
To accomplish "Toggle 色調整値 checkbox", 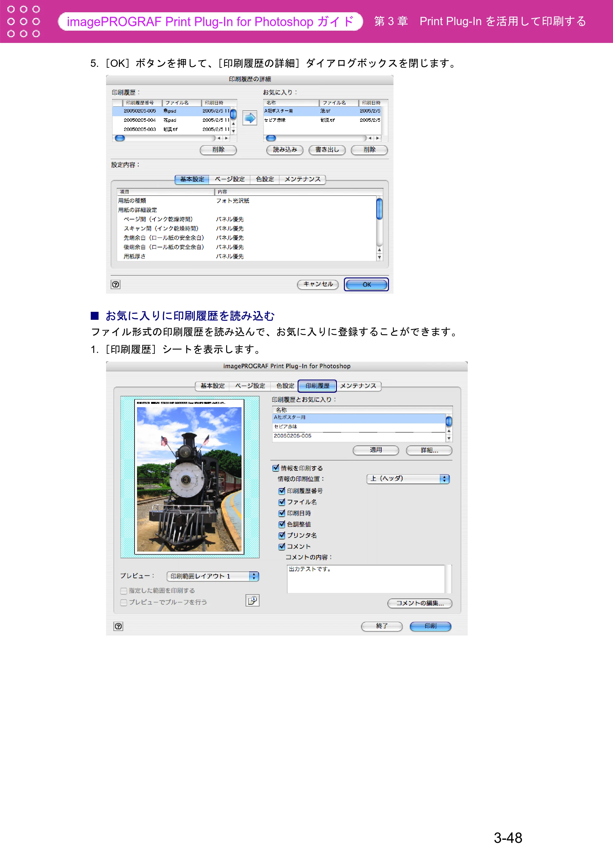I will click(x=282, y=524).
